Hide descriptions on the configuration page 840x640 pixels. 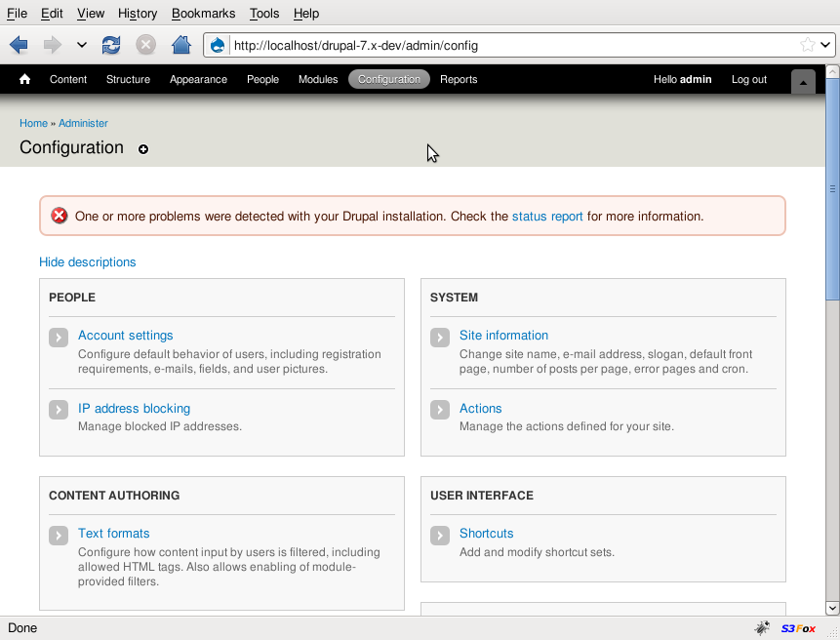click(x=88, y=262)
